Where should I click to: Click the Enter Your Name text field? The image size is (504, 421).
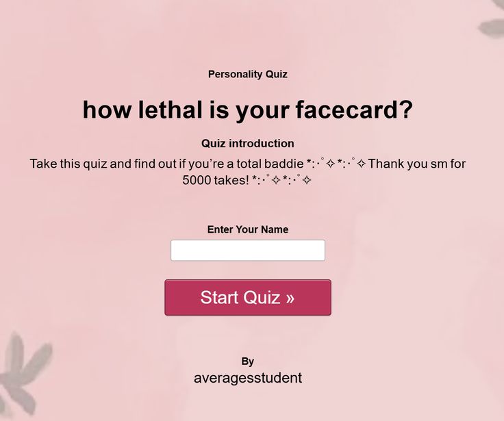click(x=247, y=251)
